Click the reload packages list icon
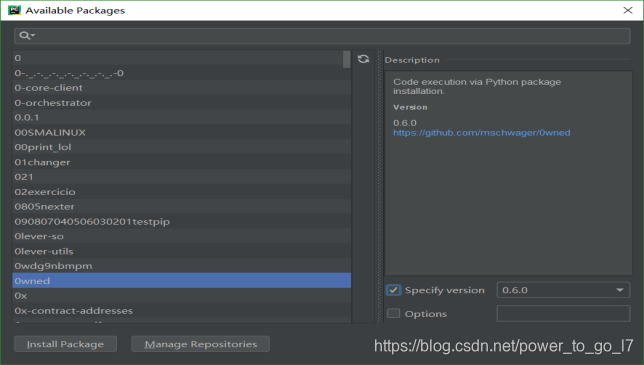Image resolution: width=644 pixels, height=365 pixels. [x=363, y=59]
